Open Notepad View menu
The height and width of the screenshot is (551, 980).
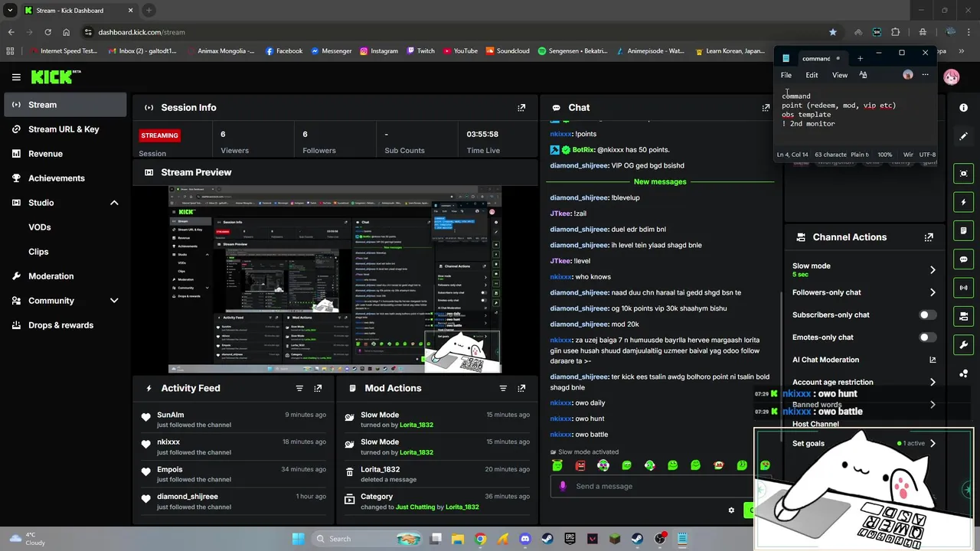pyautogui.click(x=840, y=75)
